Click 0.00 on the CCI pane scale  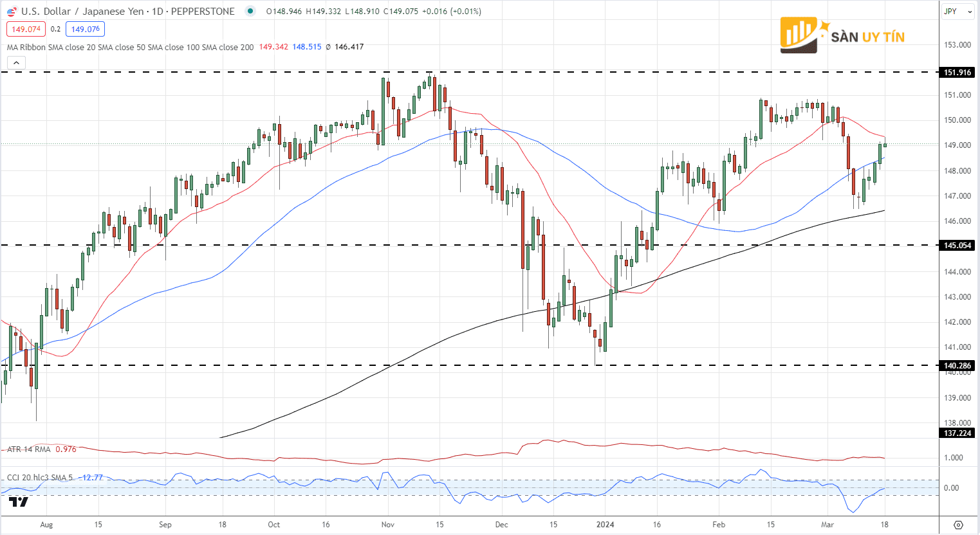[952, 488]
